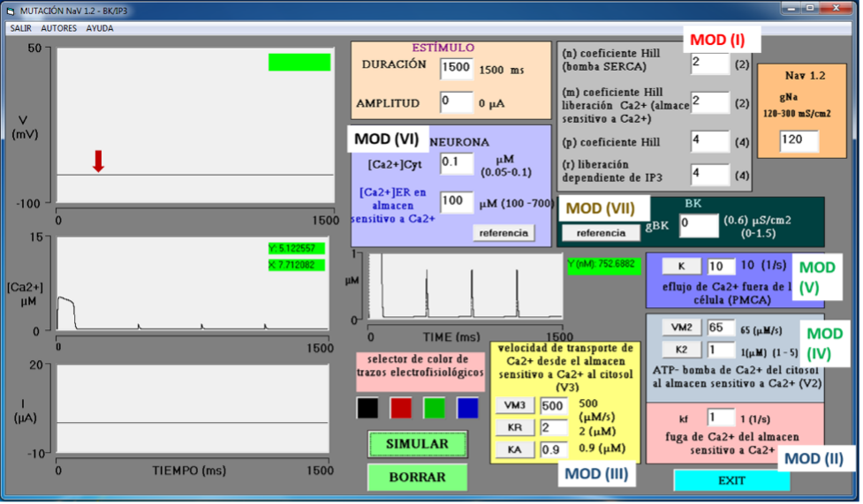This screenshot has height=504, width=863.
Task: Open the AUTORES menu
Action: pos(59,28)
